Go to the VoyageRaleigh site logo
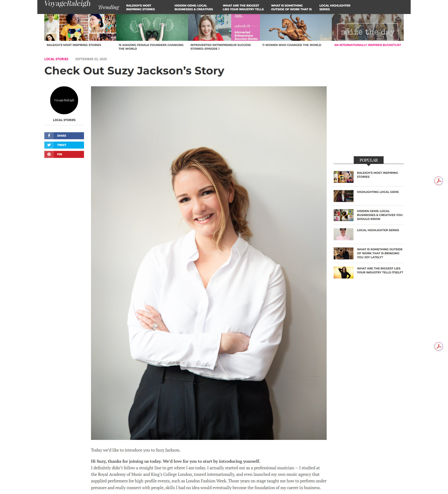The height and width of the screenshot is (494, 448). click(67, 4)
